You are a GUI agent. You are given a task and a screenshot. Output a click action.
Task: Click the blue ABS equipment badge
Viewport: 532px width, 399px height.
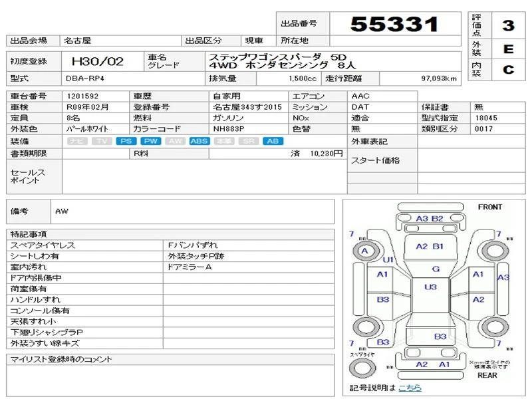[199, 141]
